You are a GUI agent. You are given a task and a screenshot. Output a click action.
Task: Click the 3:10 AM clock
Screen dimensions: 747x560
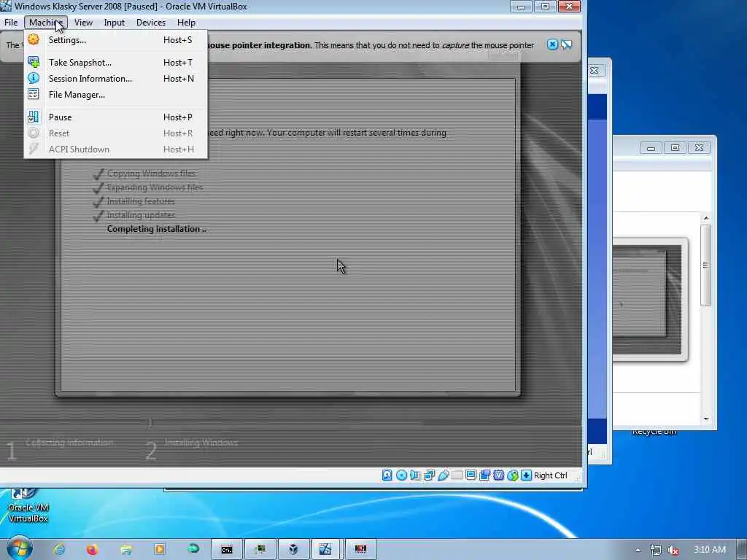tap(709, 550)
